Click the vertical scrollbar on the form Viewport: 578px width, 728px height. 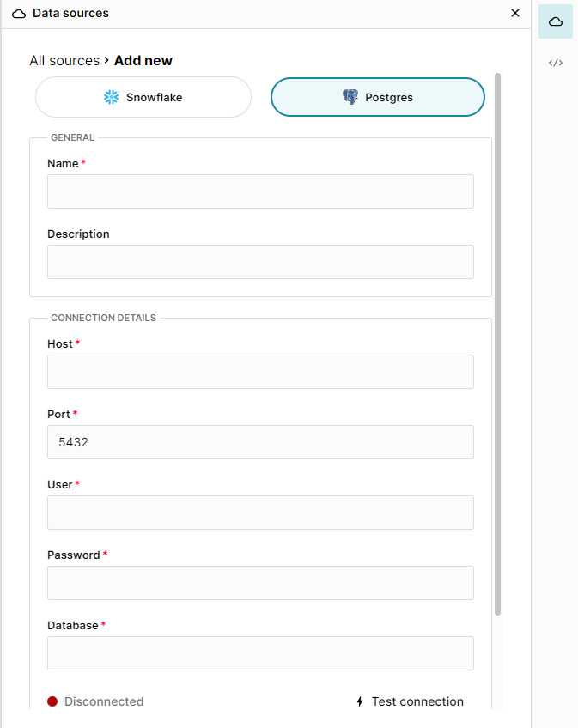496,343
